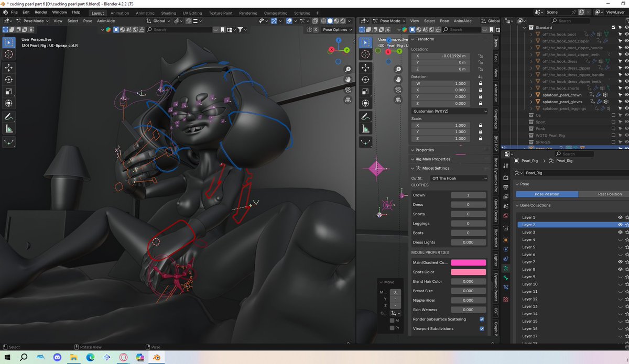Click the Crown value field
This screenshot has height=364, width=629.
tap(468, 195)
